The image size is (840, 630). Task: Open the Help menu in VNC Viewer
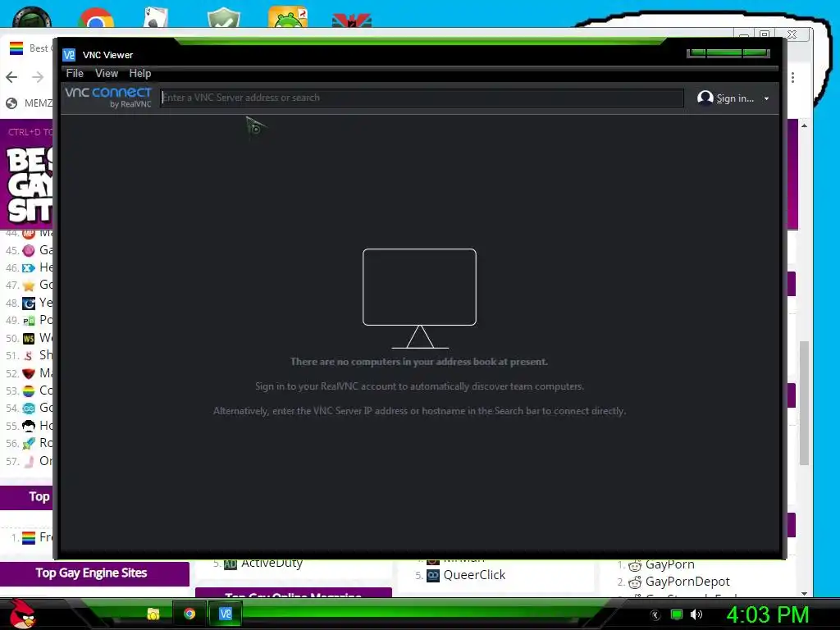pos(139,73)
